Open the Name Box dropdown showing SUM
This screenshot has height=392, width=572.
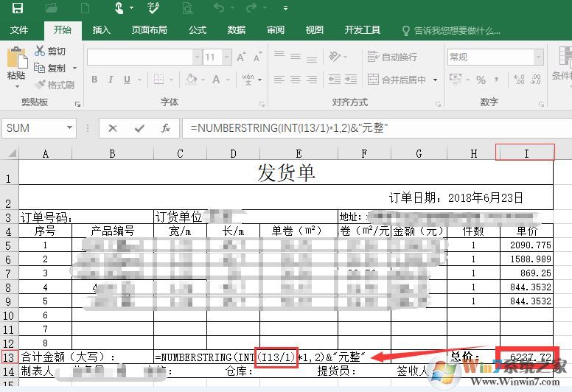pyautogui.click(x=69, y=128)
